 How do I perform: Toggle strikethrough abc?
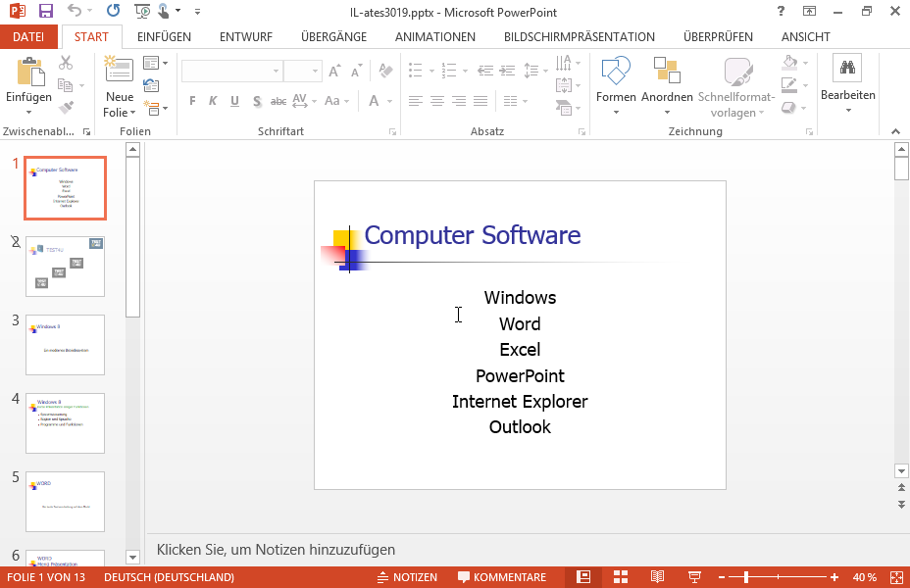point(278,102)
